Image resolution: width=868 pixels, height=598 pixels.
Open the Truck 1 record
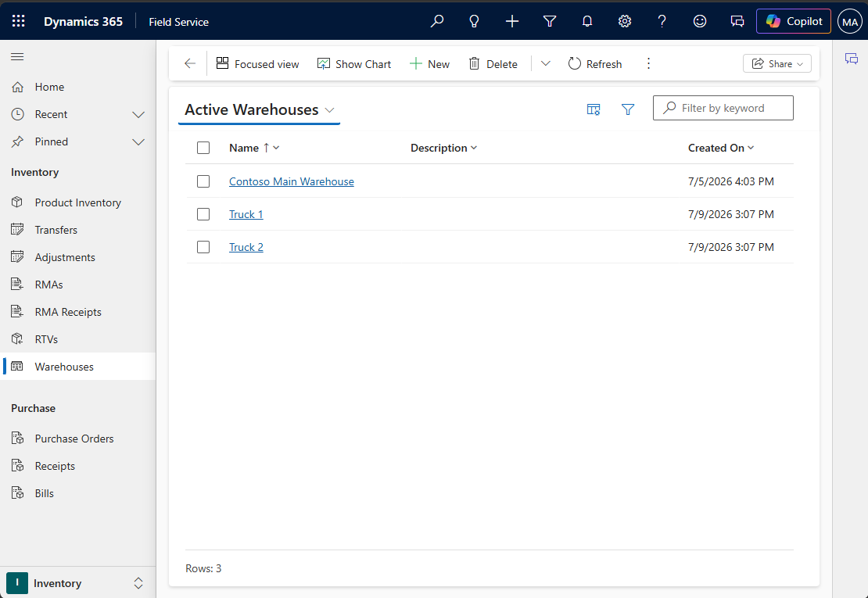pos(246,214)
